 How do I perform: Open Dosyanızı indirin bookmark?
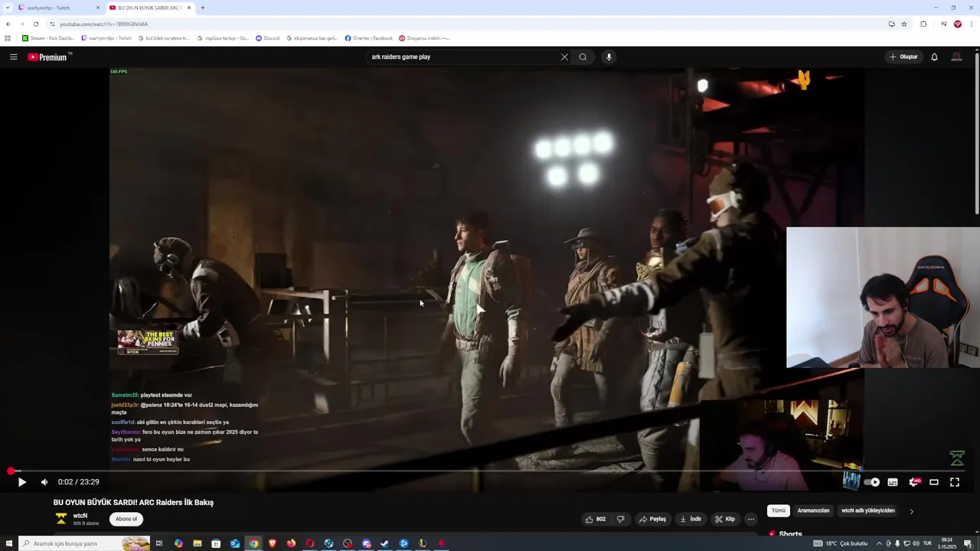point(424,37)
